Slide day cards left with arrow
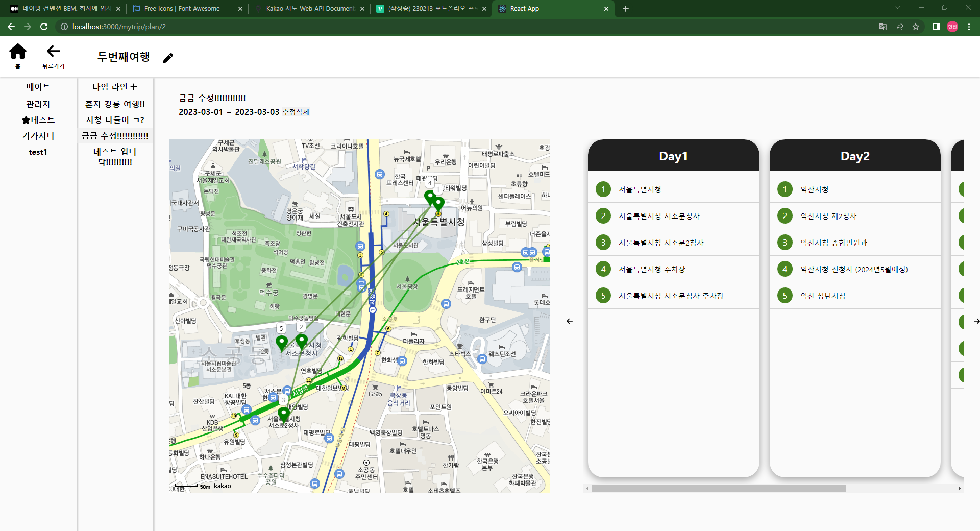 coord(570,321)
